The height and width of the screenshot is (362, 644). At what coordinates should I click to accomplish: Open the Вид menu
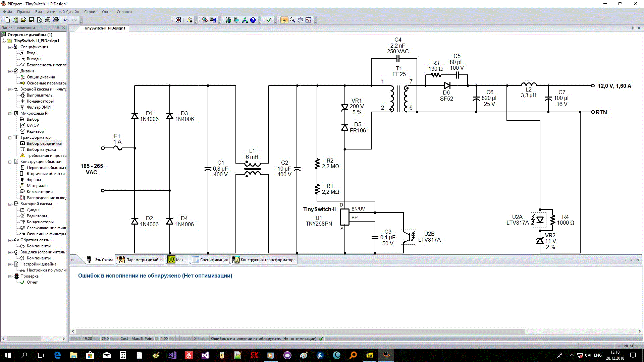click(39, 12)
